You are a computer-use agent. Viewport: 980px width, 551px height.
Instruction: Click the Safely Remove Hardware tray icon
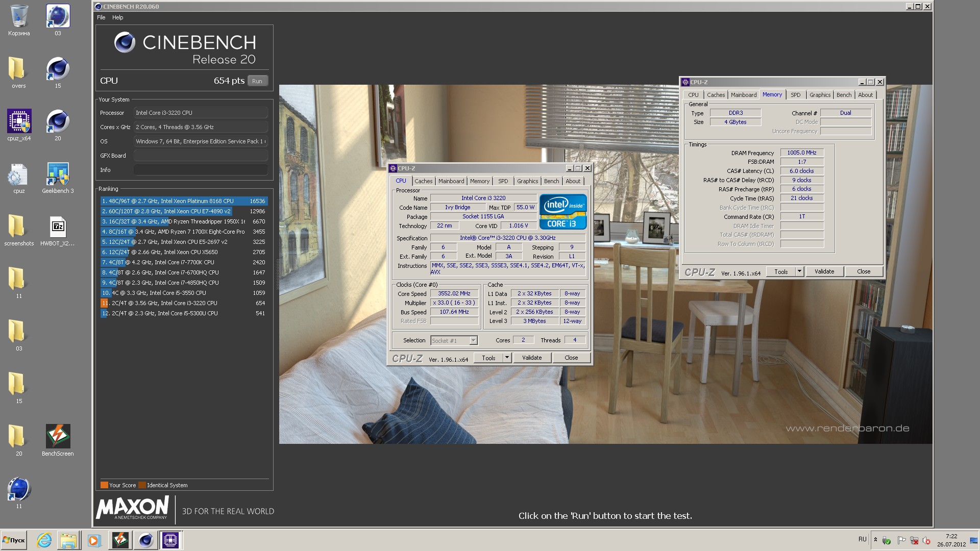887,540
